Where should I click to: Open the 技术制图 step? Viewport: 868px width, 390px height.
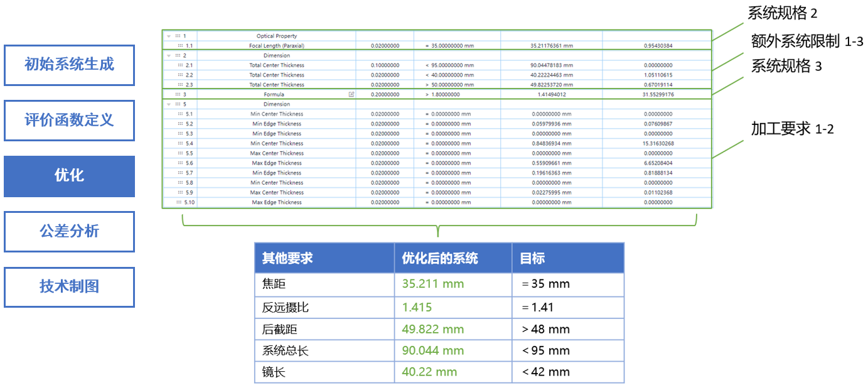(69, 287)
